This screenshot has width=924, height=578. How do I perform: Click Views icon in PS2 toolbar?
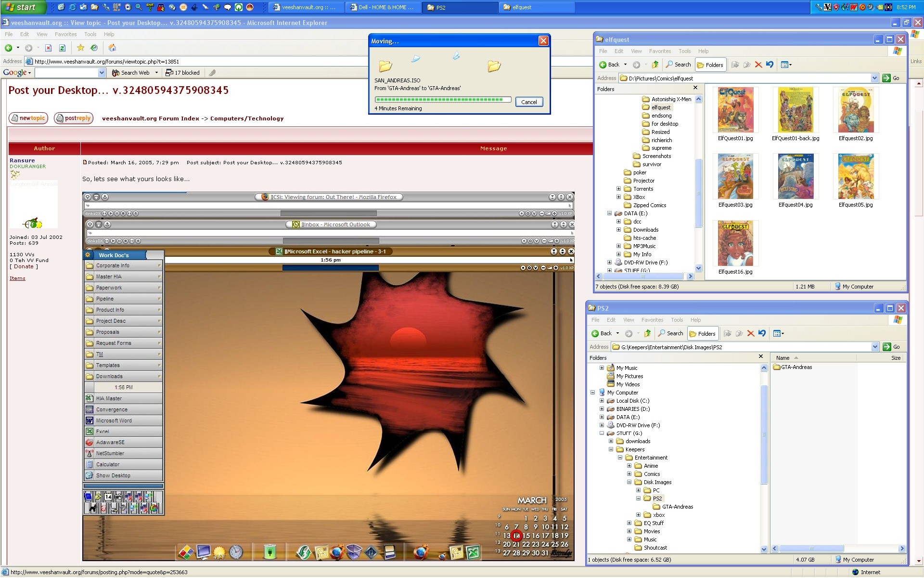[778, 333]
